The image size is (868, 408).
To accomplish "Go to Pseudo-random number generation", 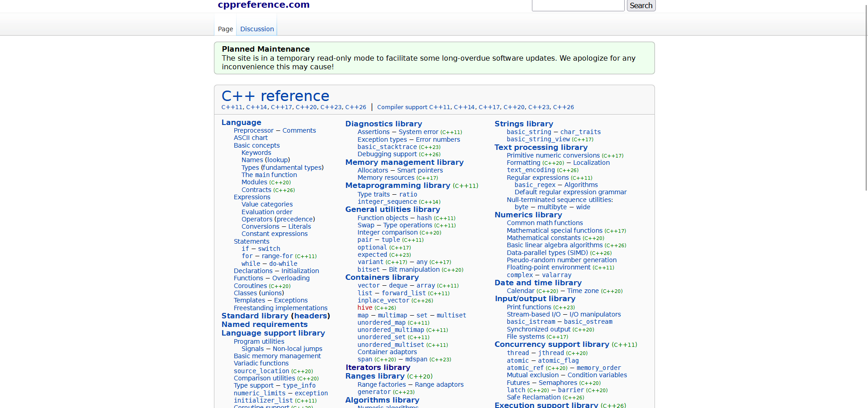I will [561, 260].
